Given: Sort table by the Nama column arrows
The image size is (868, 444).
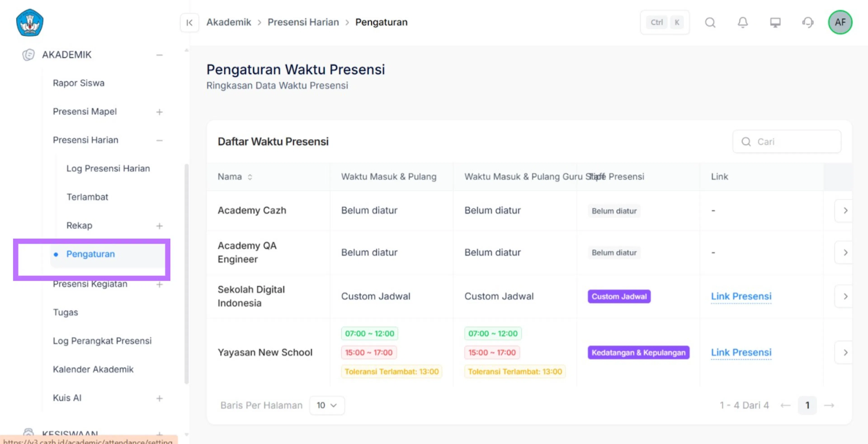Looking at the screenshot, I should point(250,177).
